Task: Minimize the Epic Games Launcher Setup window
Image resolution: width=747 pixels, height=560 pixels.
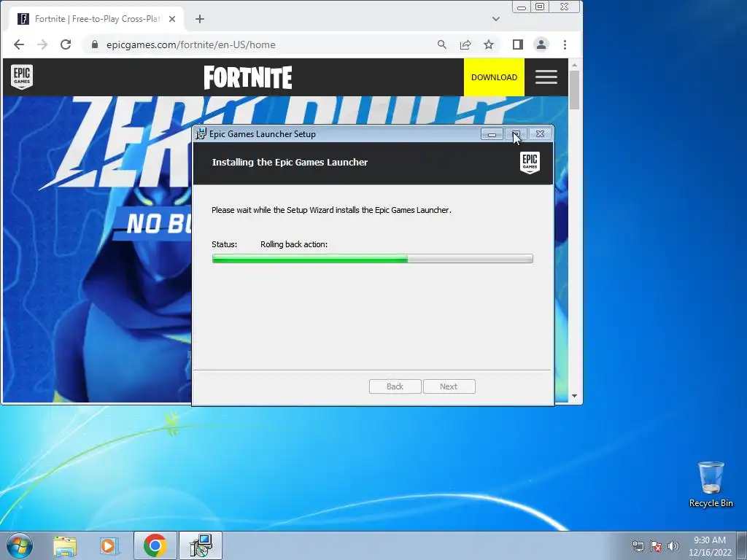Action: tap(492, 134)
